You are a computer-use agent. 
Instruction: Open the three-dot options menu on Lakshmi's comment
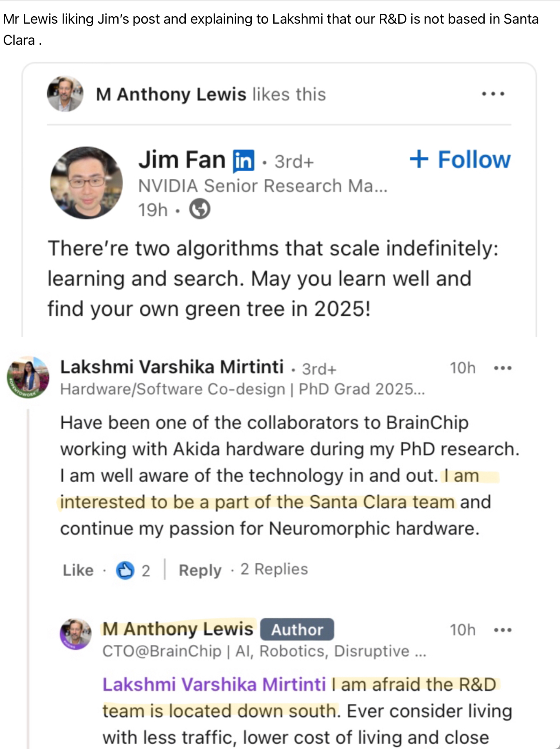pos(503,368)
